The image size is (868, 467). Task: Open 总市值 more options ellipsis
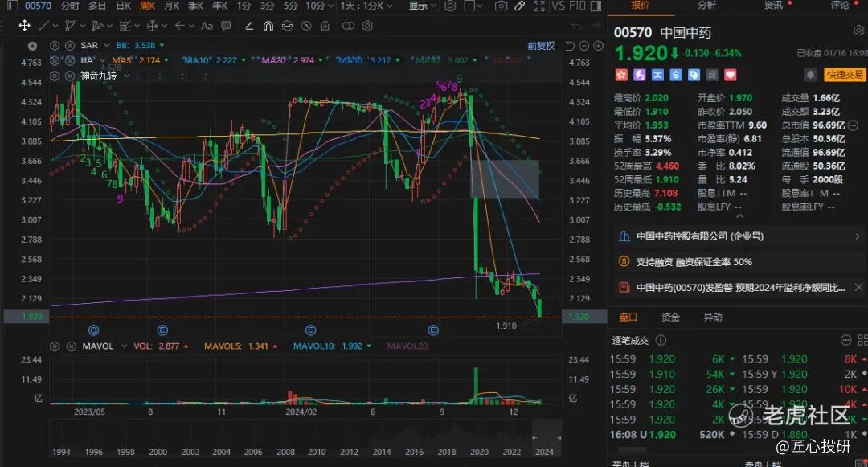[x=853, y=125]
